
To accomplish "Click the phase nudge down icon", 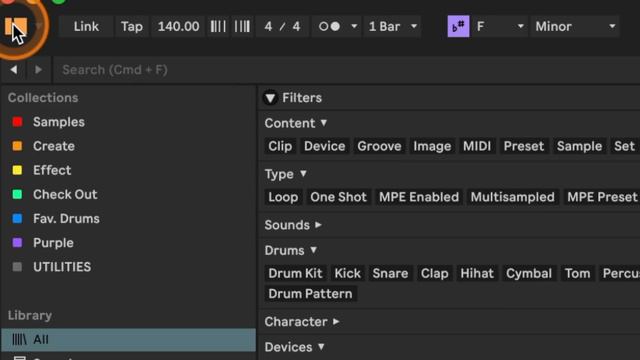I will tap(218, 27).
